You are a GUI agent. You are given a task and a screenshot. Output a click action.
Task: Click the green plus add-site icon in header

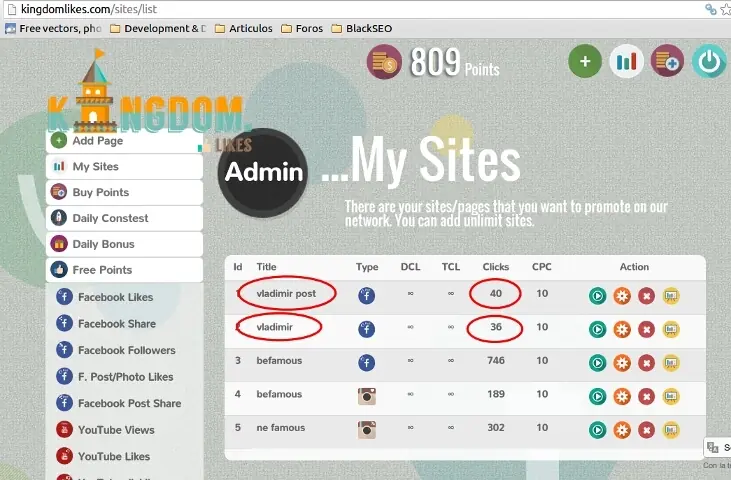[585, 61]
